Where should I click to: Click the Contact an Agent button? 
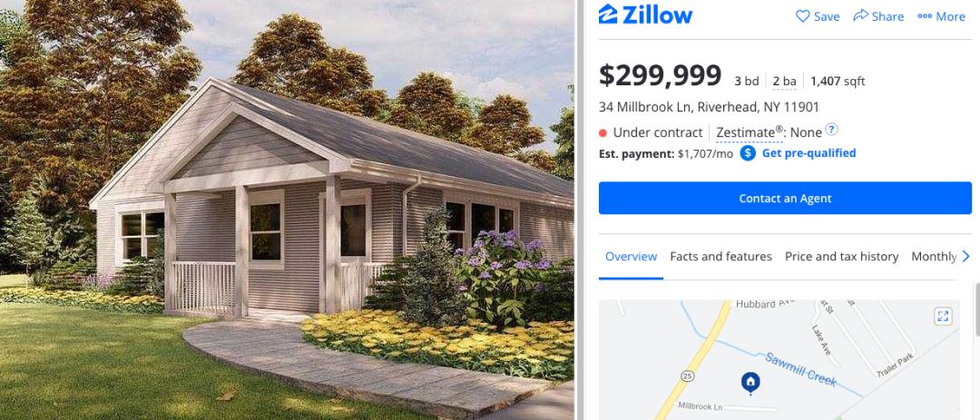(785, 198)
